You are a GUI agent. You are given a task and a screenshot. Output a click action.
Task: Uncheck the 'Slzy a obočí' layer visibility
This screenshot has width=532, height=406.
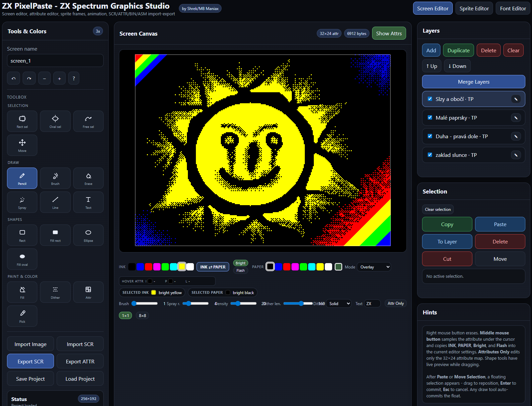tap(430, 99)
